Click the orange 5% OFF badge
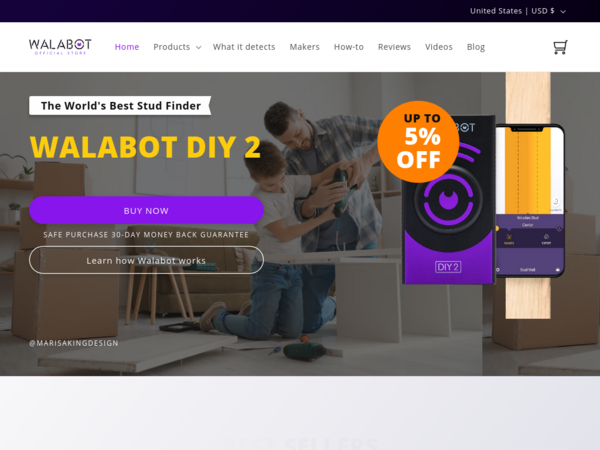The height and width of the screenshot is (450, 600). coord(418,142)
